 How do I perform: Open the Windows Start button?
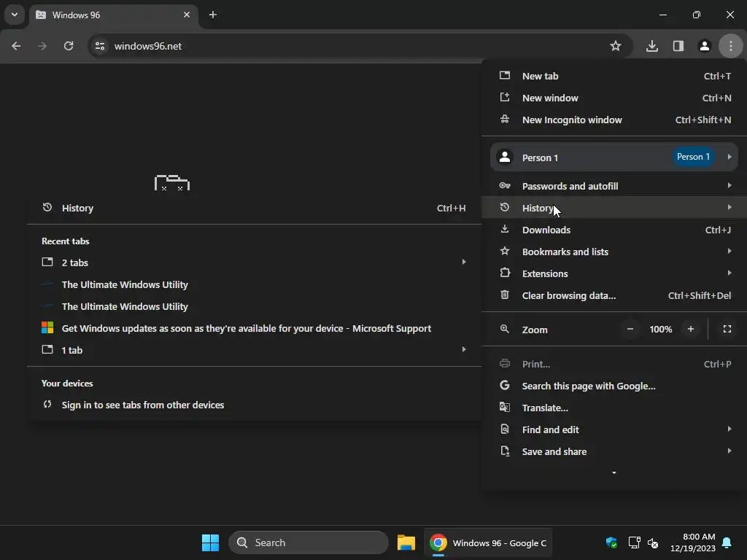coord(210,542)
